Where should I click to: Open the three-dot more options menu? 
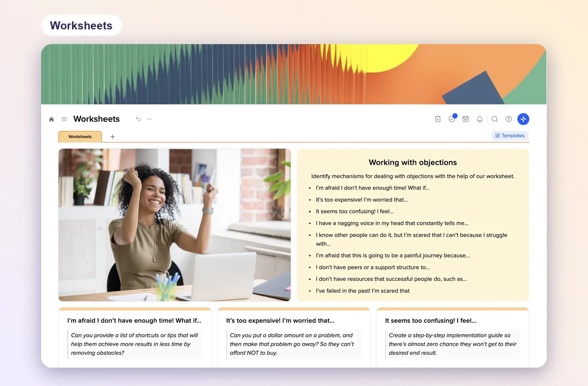click(x=150, y=119)
